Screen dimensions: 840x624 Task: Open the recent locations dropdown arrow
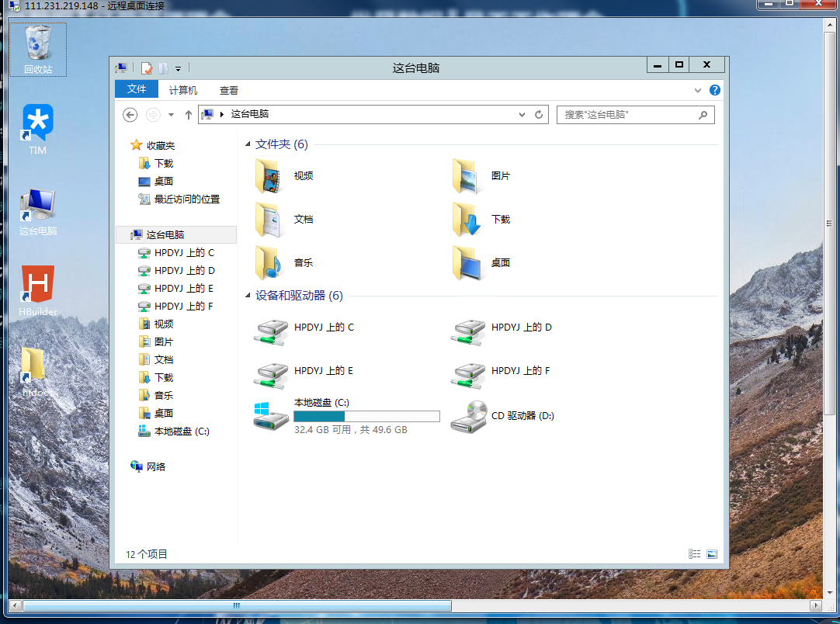pyautogui.click(x=171, y=115)
